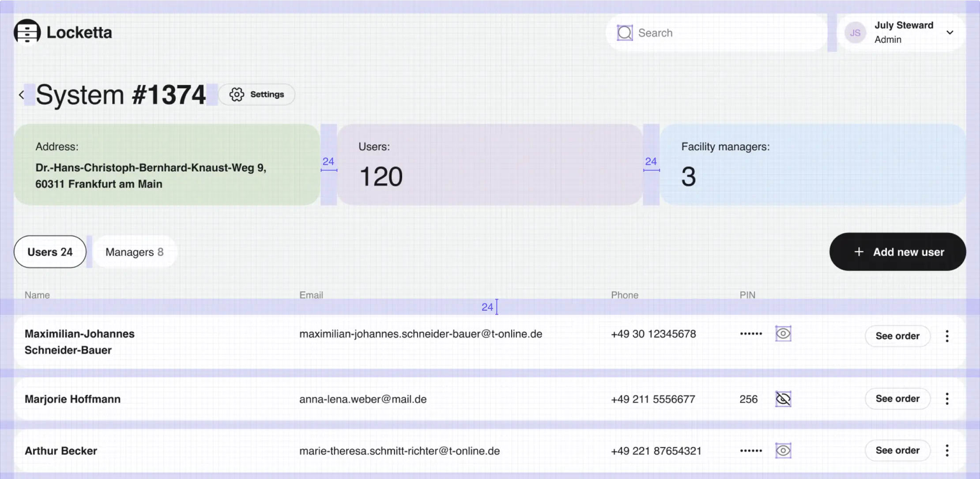Viewport: 980px width, 479px height.
Task: Click email marie-theresa.schmitt-richter@t-online.de
Action: click(x=400, y=451)
